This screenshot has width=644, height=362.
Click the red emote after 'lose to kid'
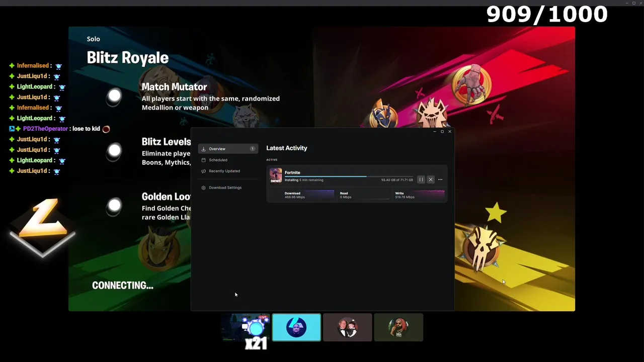106,129
